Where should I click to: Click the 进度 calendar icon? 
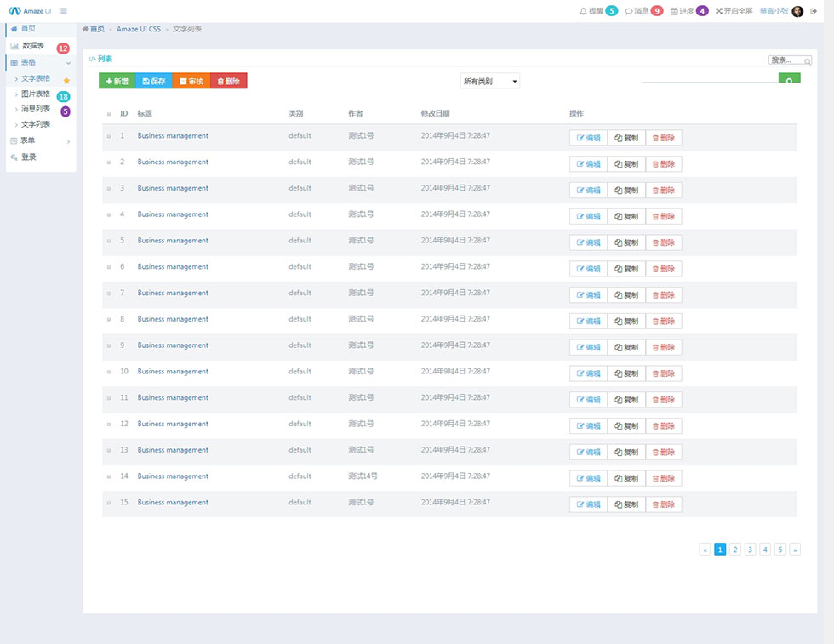pos(675,11)
